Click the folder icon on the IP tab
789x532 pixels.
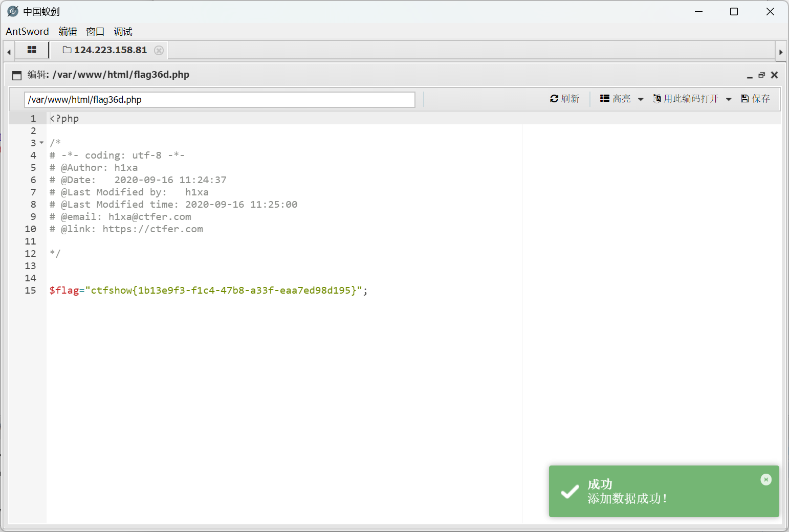coord(67,50)
